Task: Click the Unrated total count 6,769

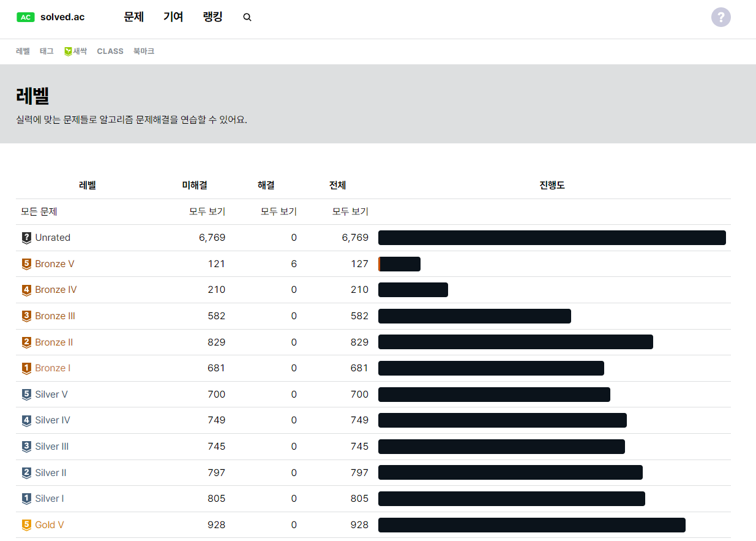Action: coord(354,238)
